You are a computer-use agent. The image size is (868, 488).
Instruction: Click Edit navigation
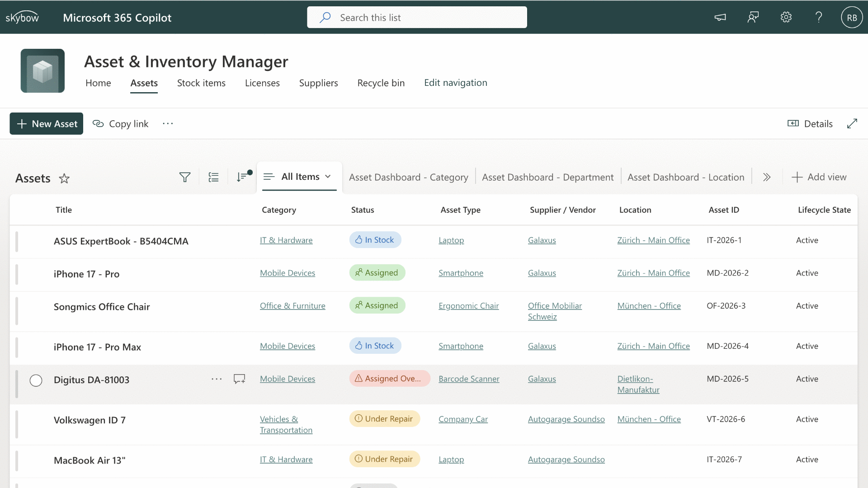tap(456, 83)
